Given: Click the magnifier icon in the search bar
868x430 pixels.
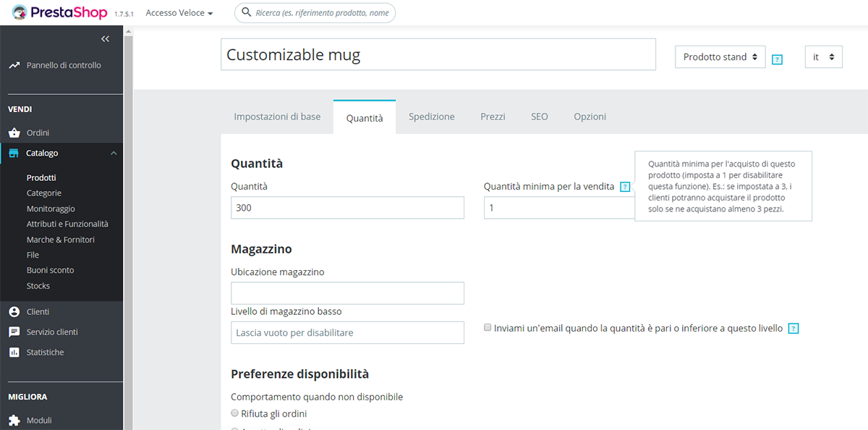Looking at the screenshot, I should click(246, 12).
